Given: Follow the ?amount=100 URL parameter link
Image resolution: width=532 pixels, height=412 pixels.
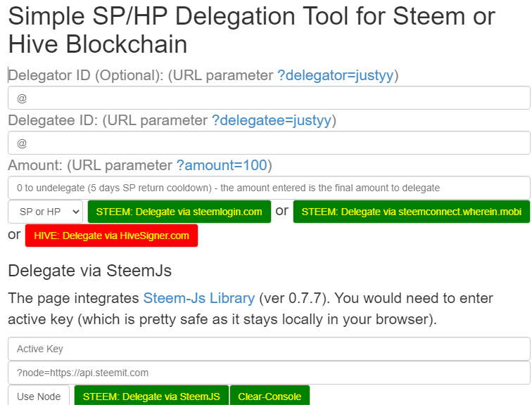Looking at the screenshot, I should (x=222, y=165).
